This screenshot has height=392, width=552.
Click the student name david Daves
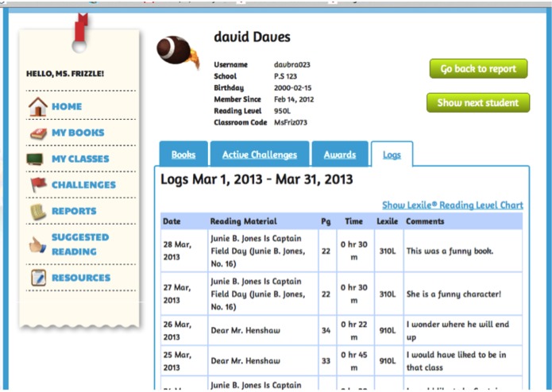[x=252, y=37]
